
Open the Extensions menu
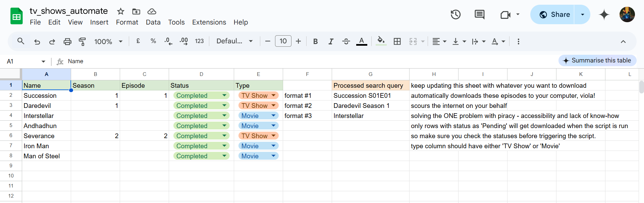tap(209, 22)
